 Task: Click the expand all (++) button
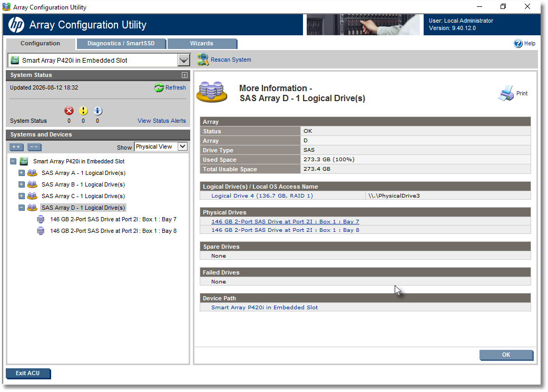click(16, 147)
